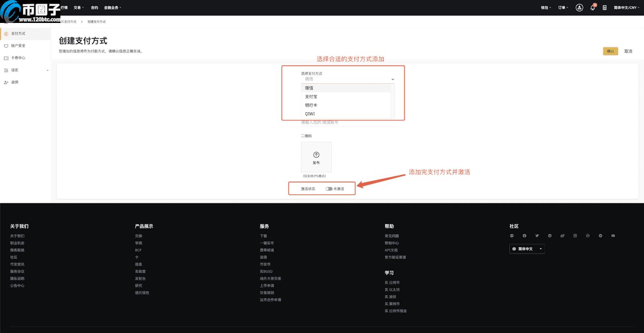Open the 简体中文/CNY language currency dropdown

(626, 8)
